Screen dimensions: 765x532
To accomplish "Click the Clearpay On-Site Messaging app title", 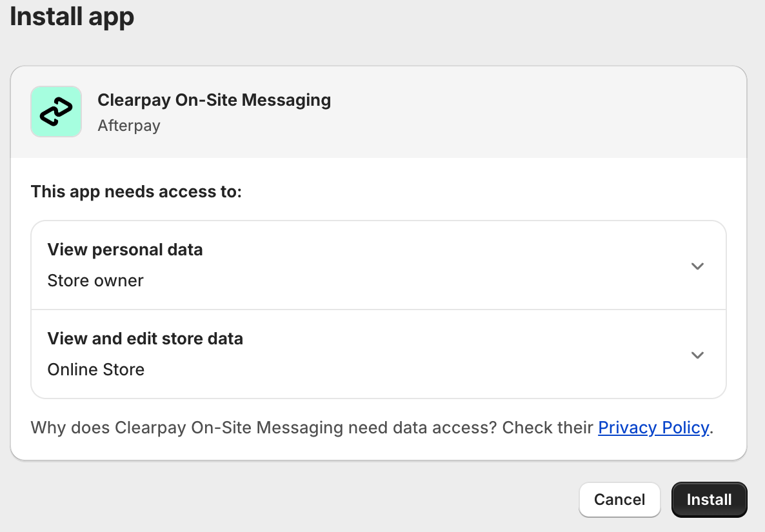I will [x=214, y=100].
